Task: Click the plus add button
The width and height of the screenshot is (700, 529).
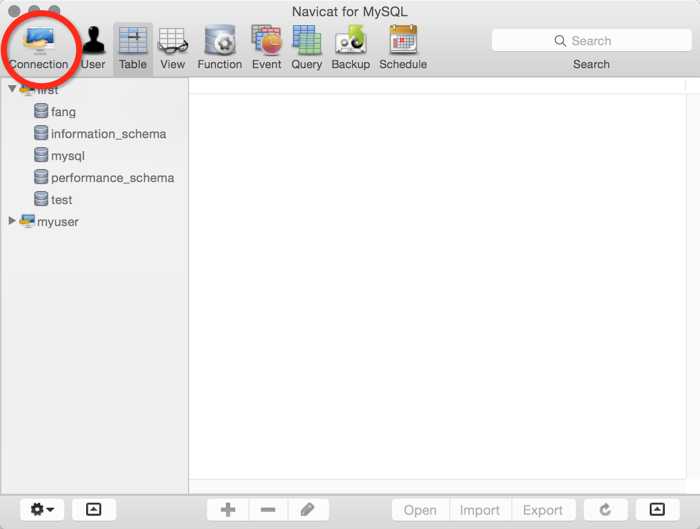Action: pos(228,509)
